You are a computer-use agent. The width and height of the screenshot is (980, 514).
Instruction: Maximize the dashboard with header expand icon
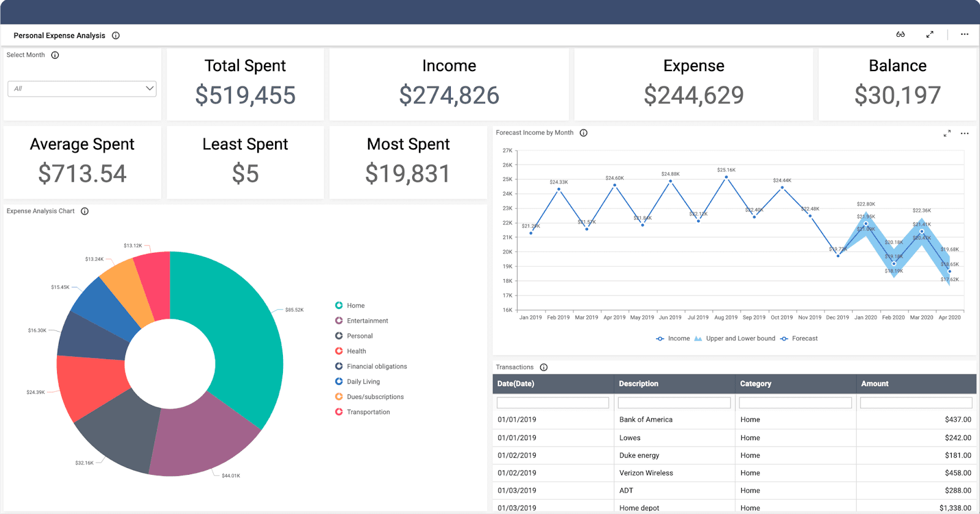point(930,35)
